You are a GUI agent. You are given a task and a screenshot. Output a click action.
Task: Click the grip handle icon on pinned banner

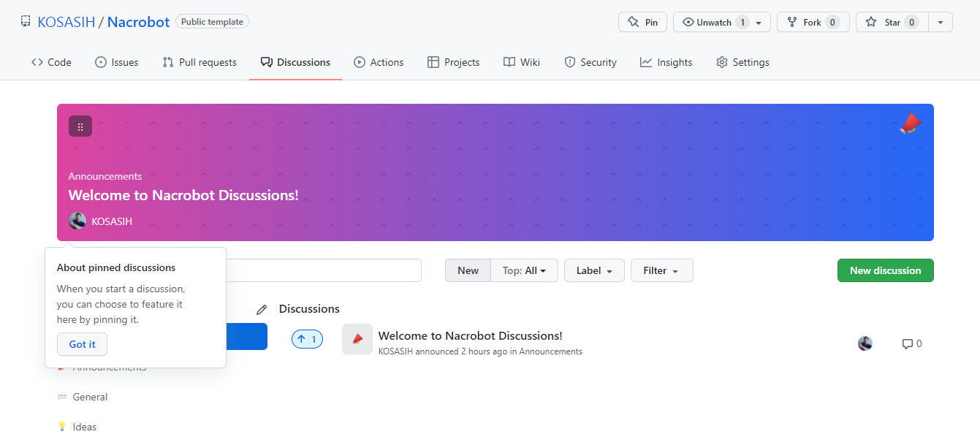pyautogui.click(x=80, y=126)
